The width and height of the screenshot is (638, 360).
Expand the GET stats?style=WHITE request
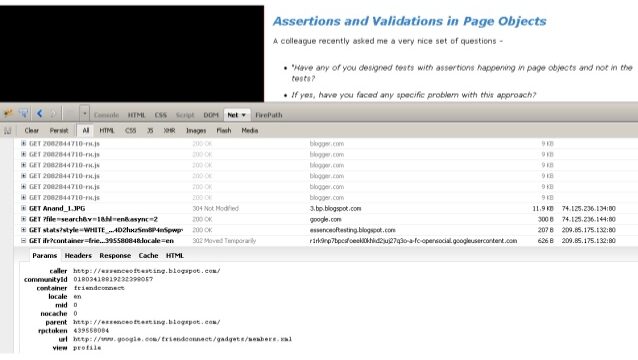click(x=24, y=230)
